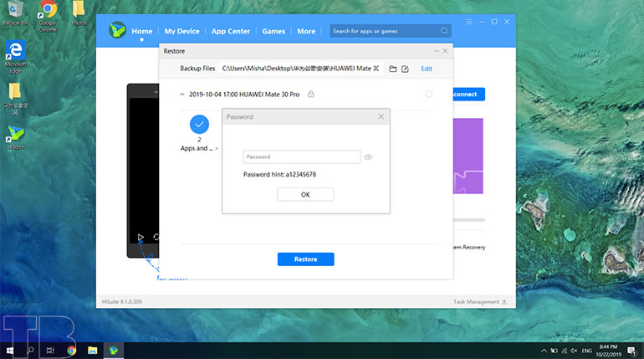Click the HiSuite 9.1.0.309 version text
This screenshot has width=644, height=359.
[x=121, y=301]
